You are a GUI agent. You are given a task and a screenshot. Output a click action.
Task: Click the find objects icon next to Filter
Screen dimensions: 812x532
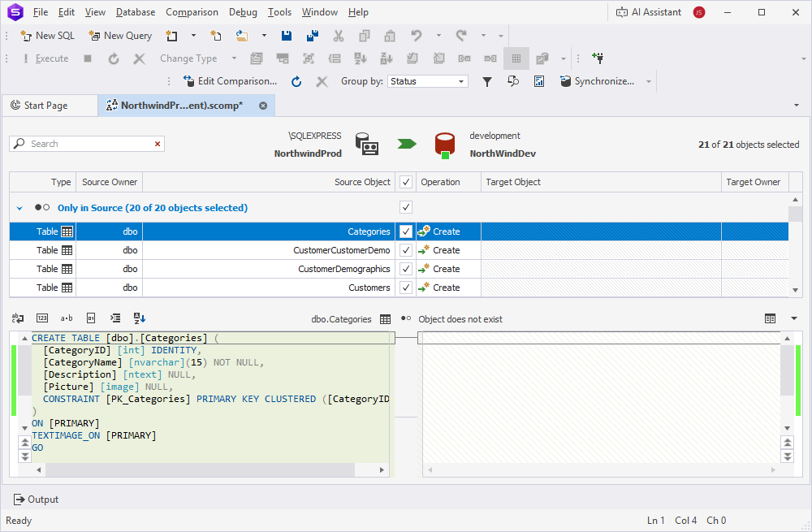(513, 81)
